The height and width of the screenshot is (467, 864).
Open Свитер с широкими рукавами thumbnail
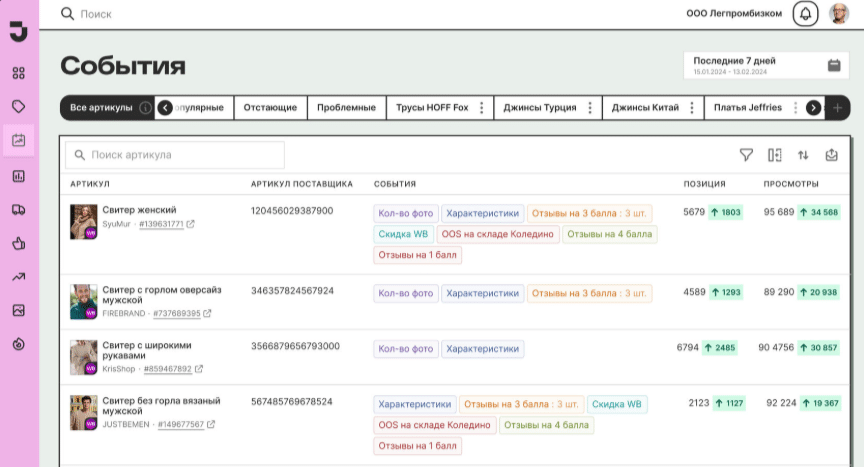click(84, 357)
